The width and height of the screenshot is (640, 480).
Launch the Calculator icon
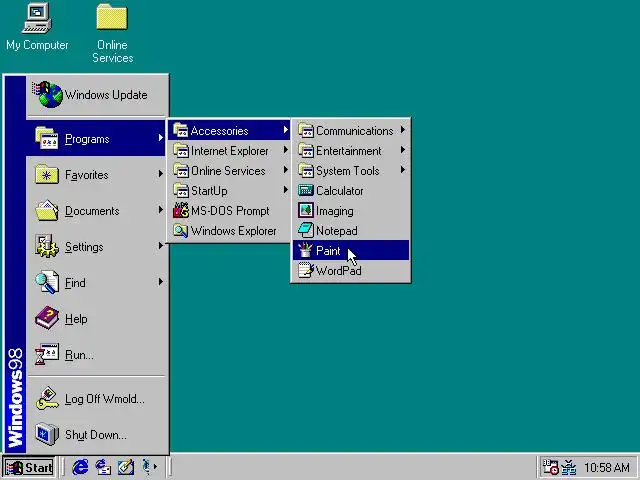[x=306, y=191]
